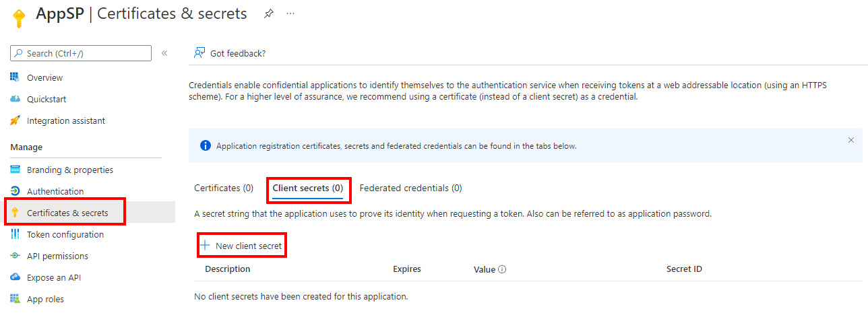Dismiss the information banner with X
Screen dimensions: 868x315
coord(850,140)
